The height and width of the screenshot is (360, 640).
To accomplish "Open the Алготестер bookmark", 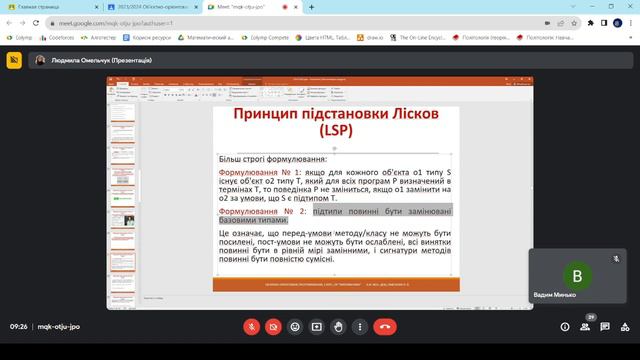I will click(x=98, y=38).
